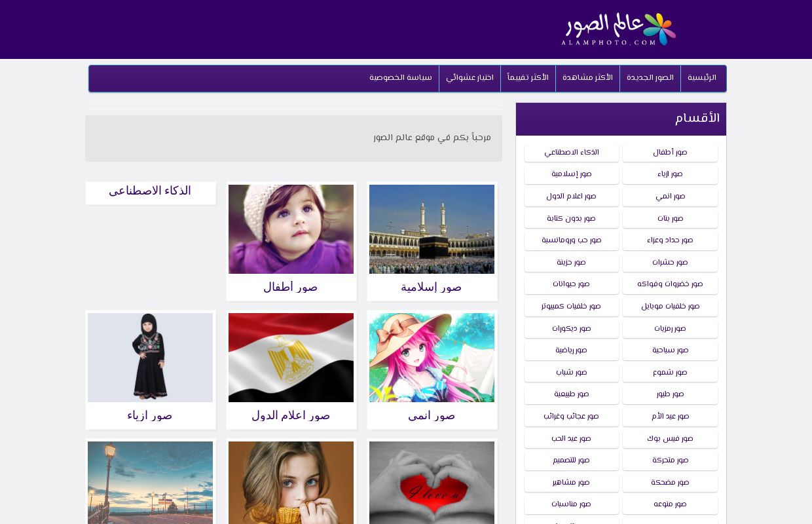The width and height of the screenshot is (812, 524).
Task: Open the Kaaba photo thumbnail
Action: pos(432,229)
